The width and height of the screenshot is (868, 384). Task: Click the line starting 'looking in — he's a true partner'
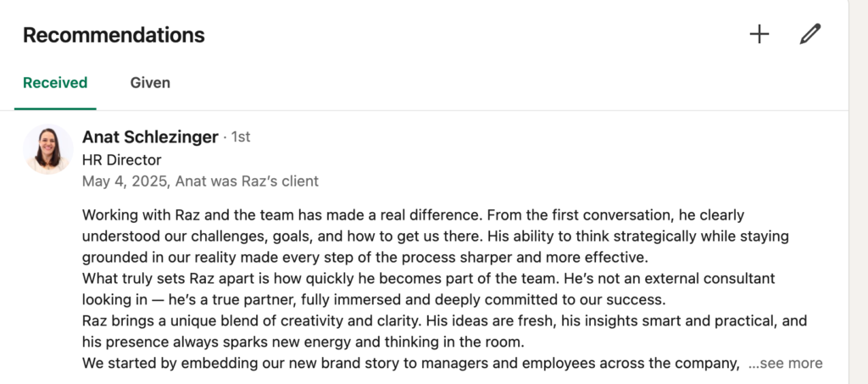pyautogui.click(x=374, y=300)
